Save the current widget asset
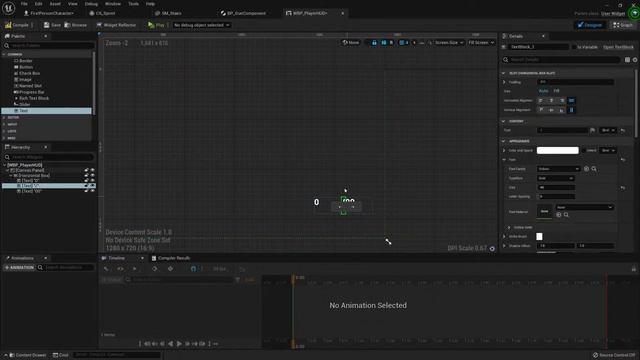The height and width of the screenshot is (360, 640). click(52, 25)
